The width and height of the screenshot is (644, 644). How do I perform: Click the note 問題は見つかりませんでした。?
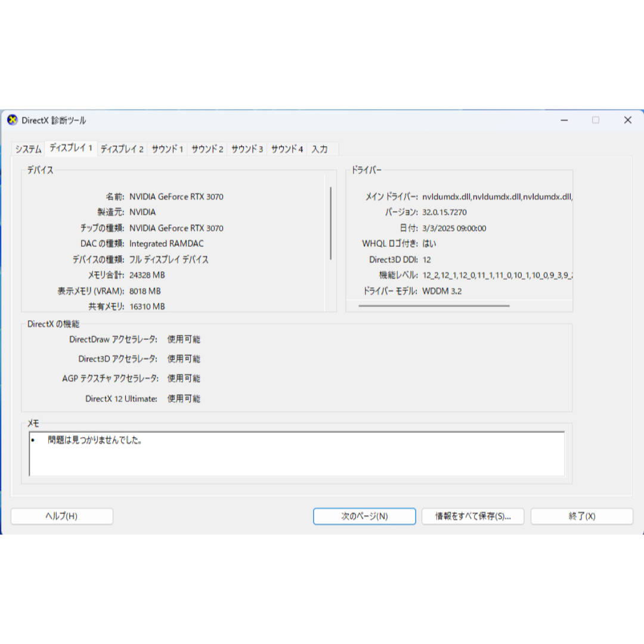(x=95, y=440)
